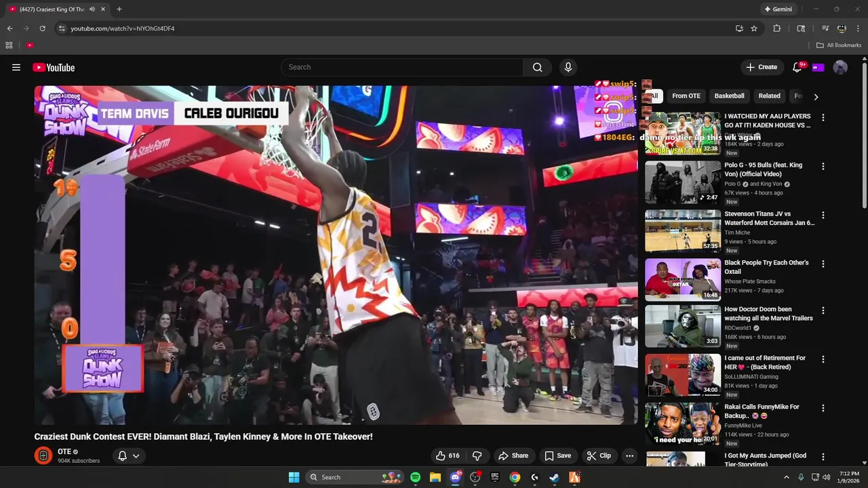Go back with browser back arrow
This screenshot has width=868, height=488.
click(x=9, y=28)
